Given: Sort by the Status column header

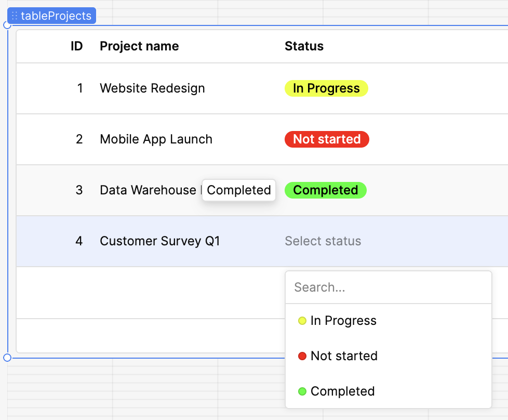Looking at the screenshot, I should tap(304, 46).
